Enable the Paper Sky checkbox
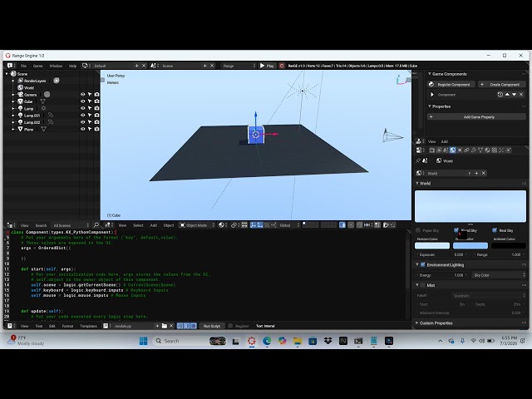This screenshot has width=532, height=399. (x=418, y=230)
